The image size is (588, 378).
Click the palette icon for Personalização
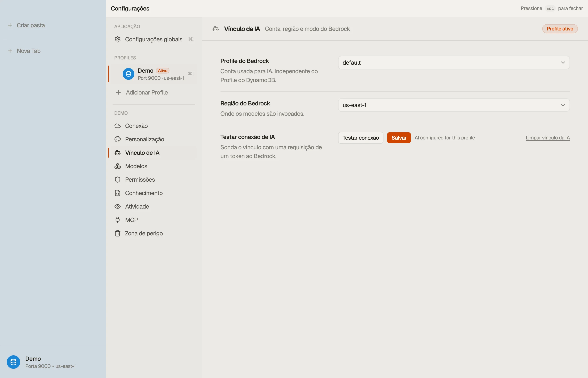point(118,139)
